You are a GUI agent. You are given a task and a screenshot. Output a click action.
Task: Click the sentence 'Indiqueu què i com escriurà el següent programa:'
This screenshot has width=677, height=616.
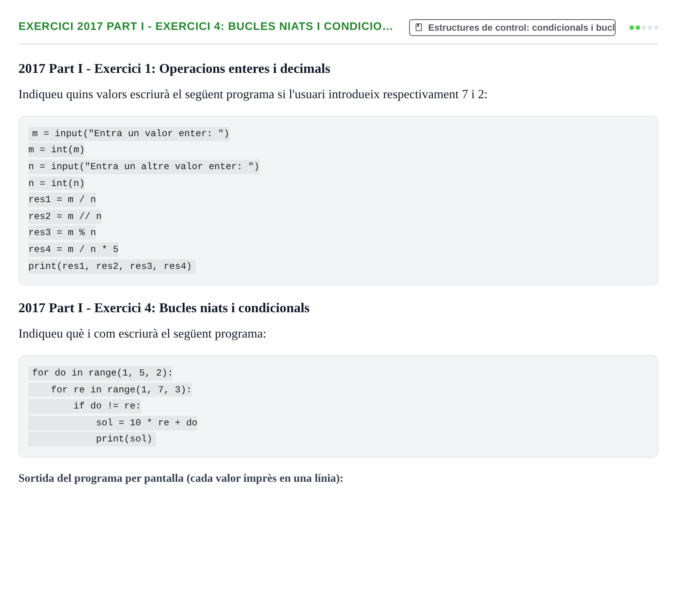[142, 334]
